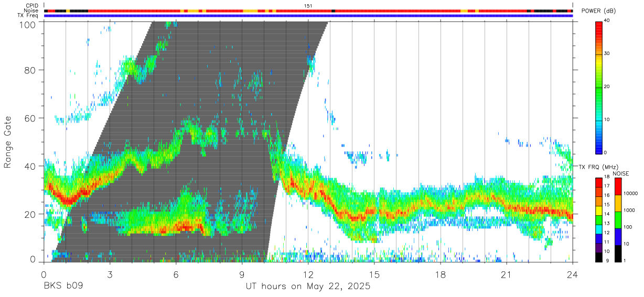Click the 21 tick label on the UT hours axis
The image size is (644, 297).
pyautogui.click(x=507, y=274)
